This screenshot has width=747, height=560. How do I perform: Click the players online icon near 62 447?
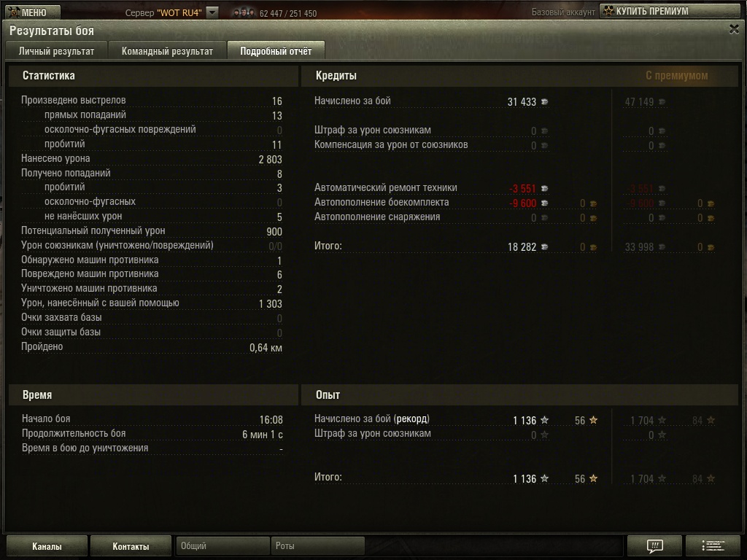(x=244, y=13)
